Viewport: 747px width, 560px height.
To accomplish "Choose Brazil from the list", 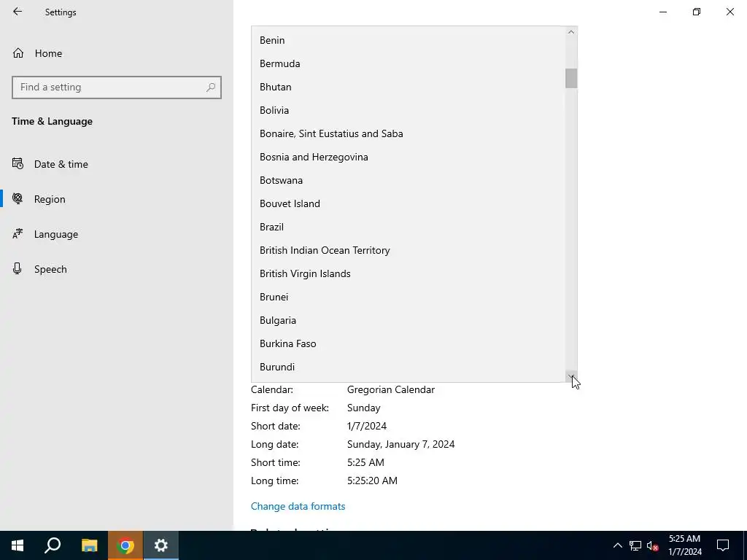I will 409,227.
